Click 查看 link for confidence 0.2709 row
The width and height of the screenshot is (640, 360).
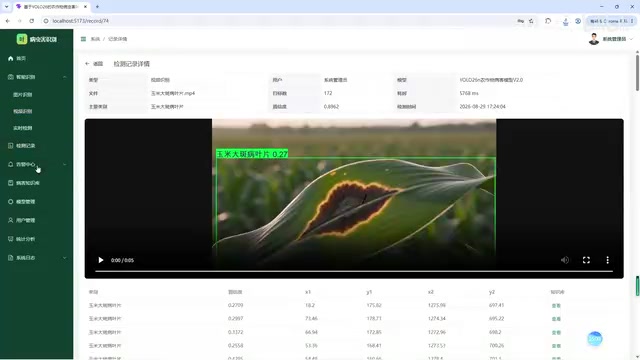click(556, 305)
